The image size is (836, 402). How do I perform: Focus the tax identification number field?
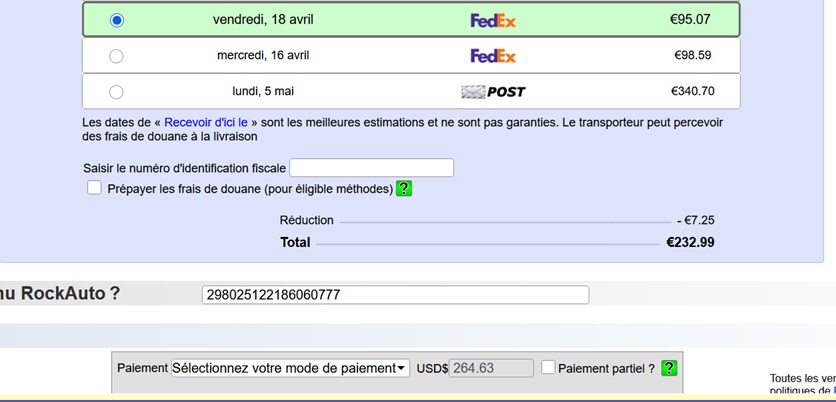(371, 168)
